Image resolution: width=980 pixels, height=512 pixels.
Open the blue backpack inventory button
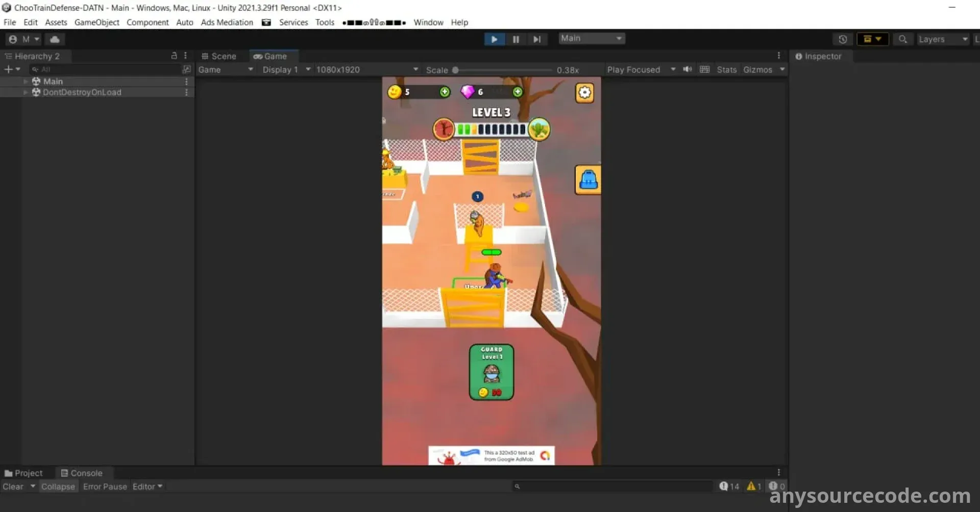click(x=588, y=180)
